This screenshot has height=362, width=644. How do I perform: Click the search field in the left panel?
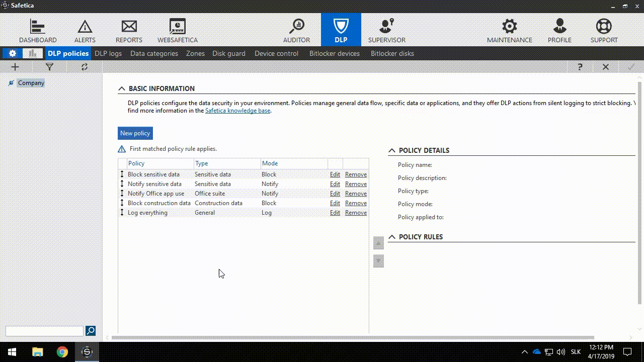[44, 331]
